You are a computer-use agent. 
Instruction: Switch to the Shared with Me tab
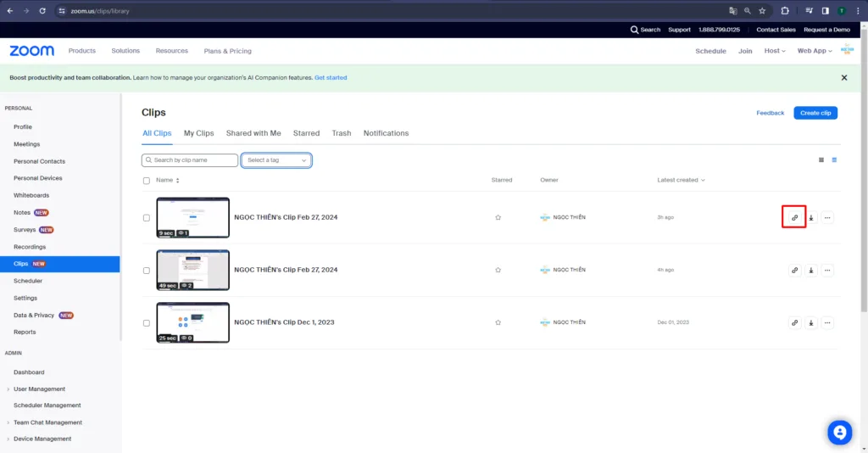point(253,133)
